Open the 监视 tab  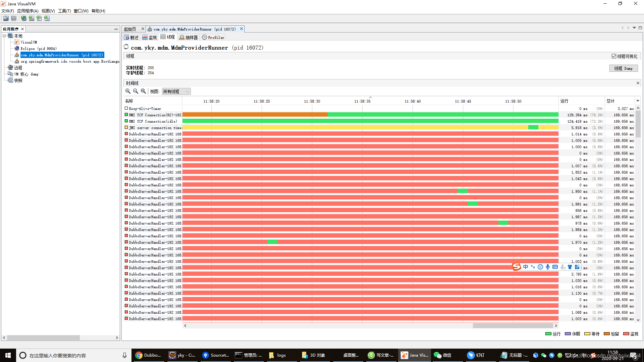coord(150,37)
